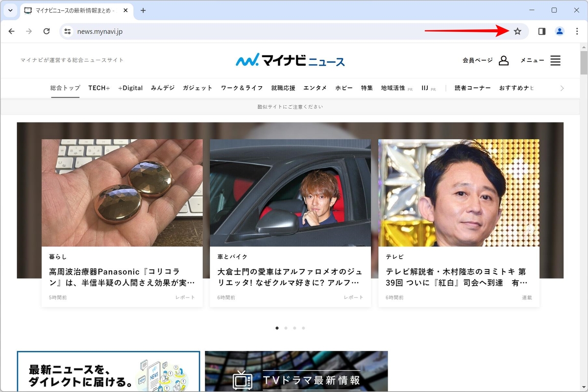
Task: Select the 総合トップ tab
Action: point(65,88)
